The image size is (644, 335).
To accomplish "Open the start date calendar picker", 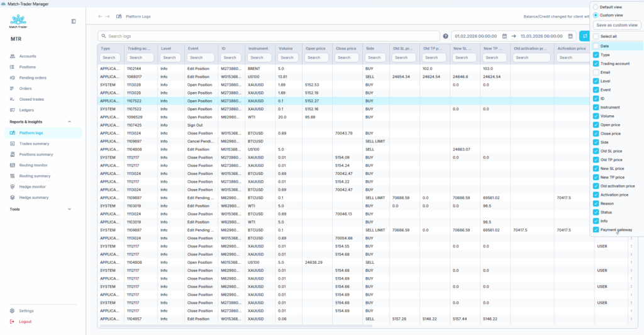I will 505,37.
